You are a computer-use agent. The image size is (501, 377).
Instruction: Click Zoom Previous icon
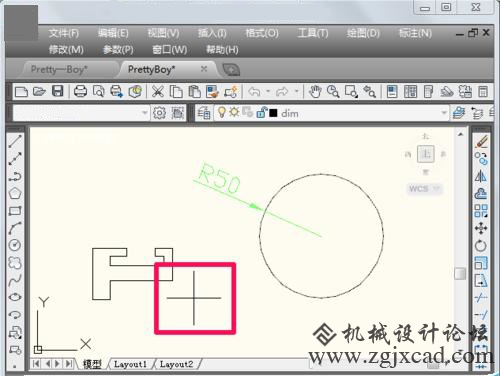pos(369,91)
